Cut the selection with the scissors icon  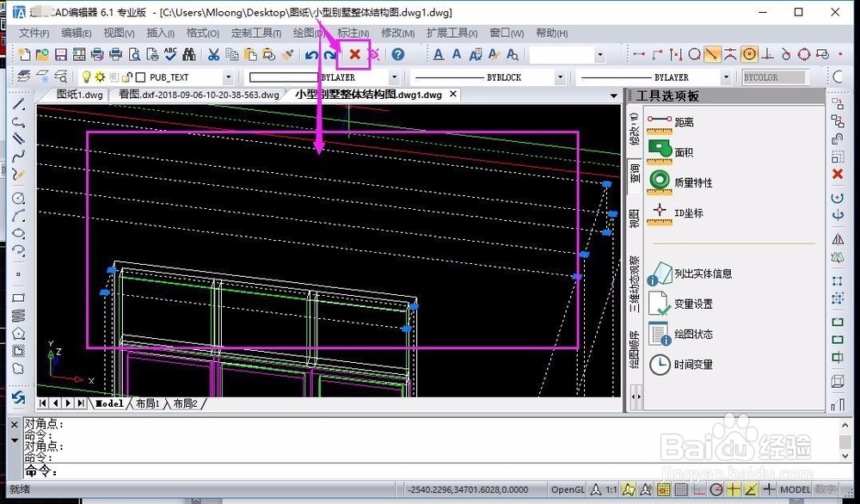pos(213,54)
